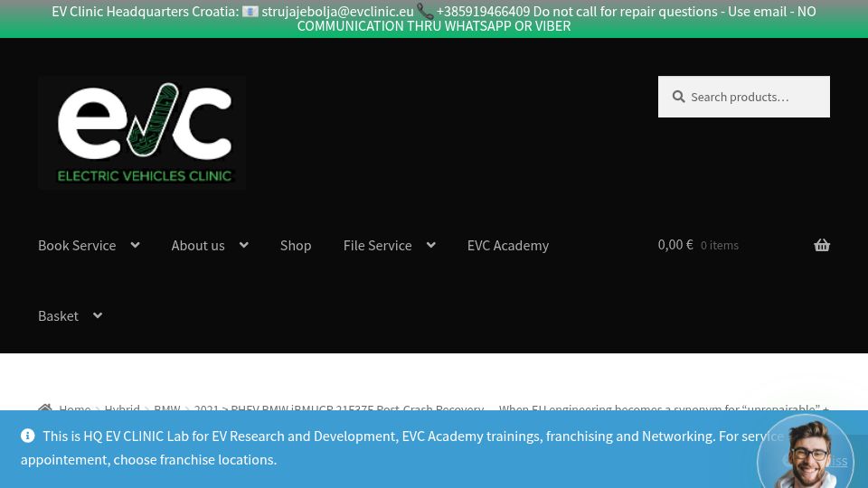
Task: Open the Basket menu item
Action: point(58,315)
